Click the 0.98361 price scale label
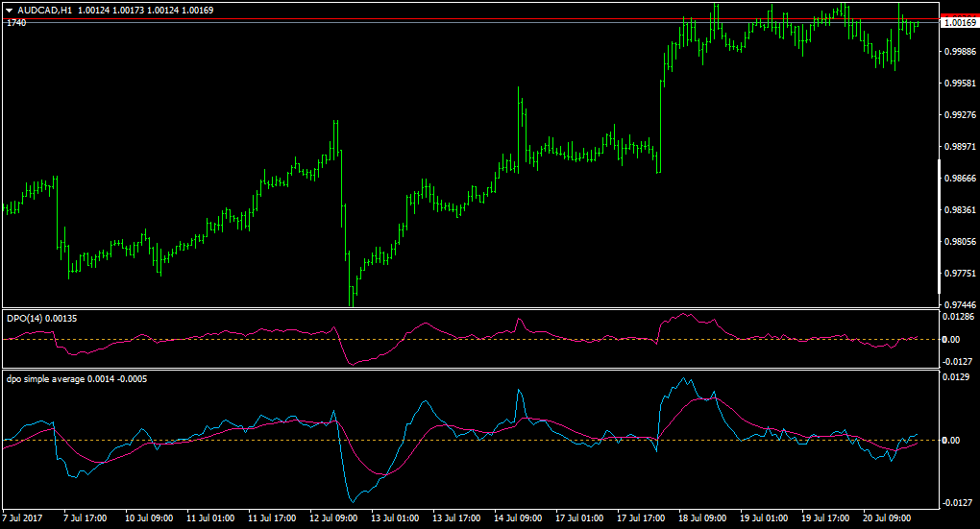Viewport: 980px width, 529px height. pyautogui.click(x=961, y=210)
